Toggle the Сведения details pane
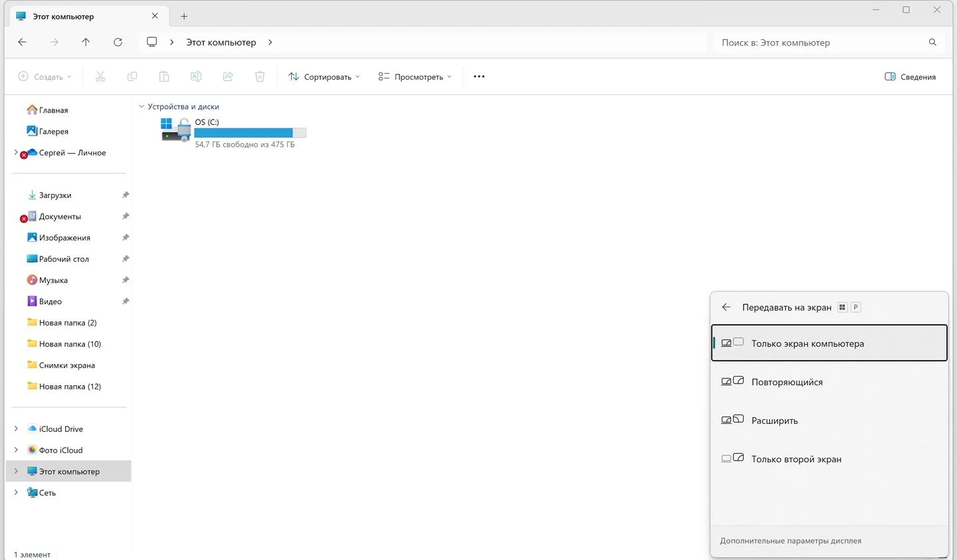The width and height of the screenshot is (957, 560). [910, 76]
